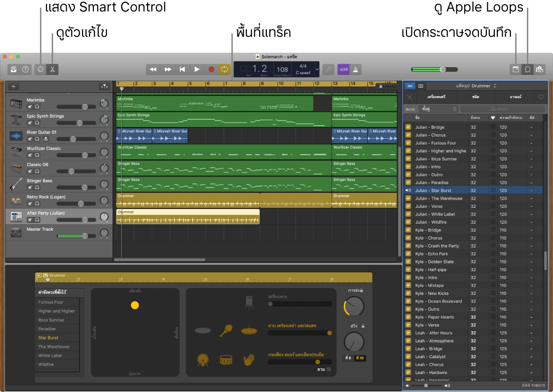
Task: Click the Rewind transport button
Action: [x=153, y=70]
